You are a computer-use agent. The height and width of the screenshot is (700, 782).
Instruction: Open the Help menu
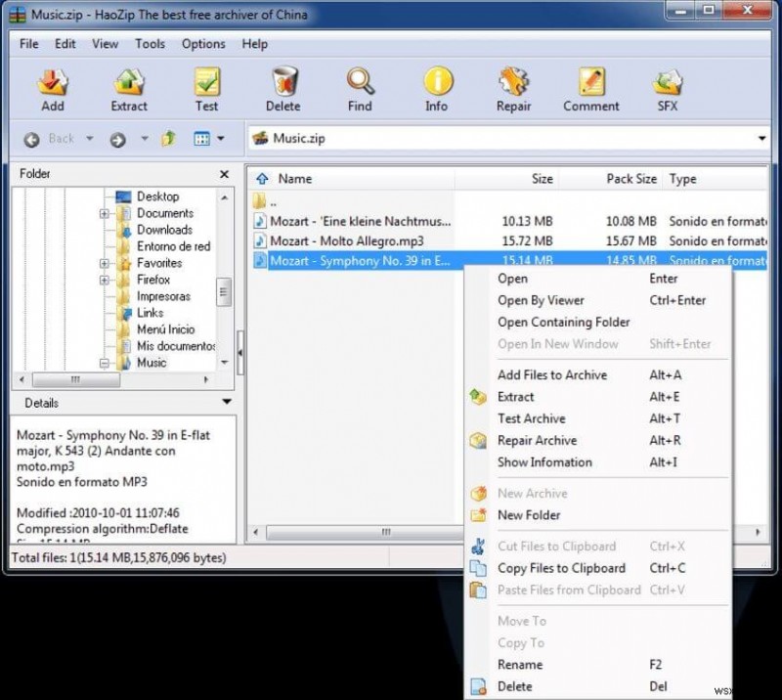pos(255,44)
